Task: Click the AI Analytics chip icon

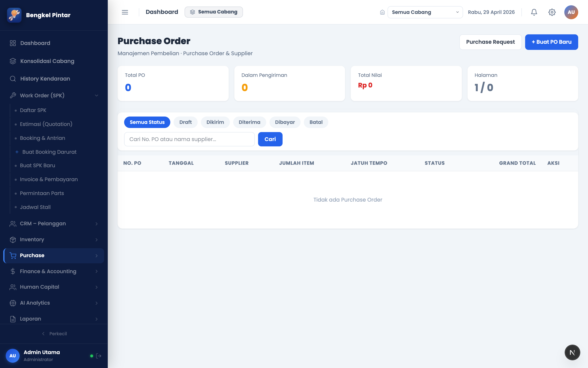Action: tap(13, 303)
